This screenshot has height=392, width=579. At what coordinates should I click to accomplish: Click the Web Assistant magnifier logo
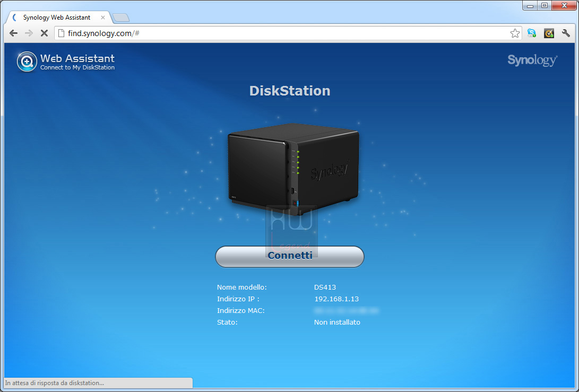27,62
